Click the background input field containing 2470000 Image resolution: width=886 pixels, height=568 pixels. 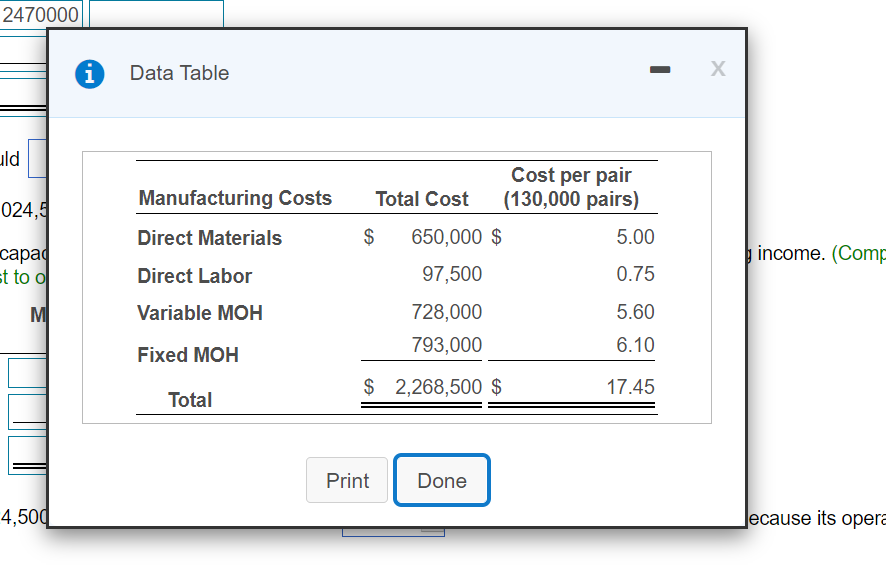tap(41, 14)
